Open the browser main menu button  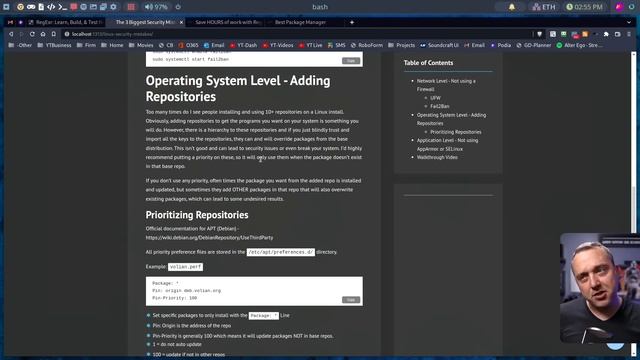pyautogui.click(x=629, y=34)
